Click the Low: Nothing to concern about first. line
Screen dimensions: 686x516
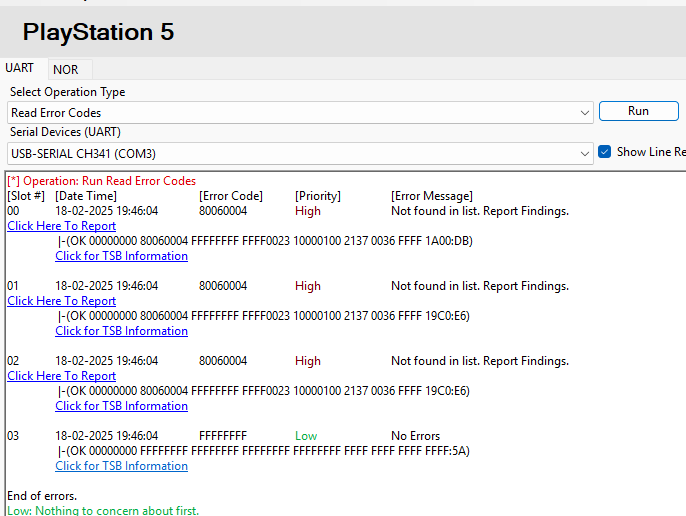103,510
